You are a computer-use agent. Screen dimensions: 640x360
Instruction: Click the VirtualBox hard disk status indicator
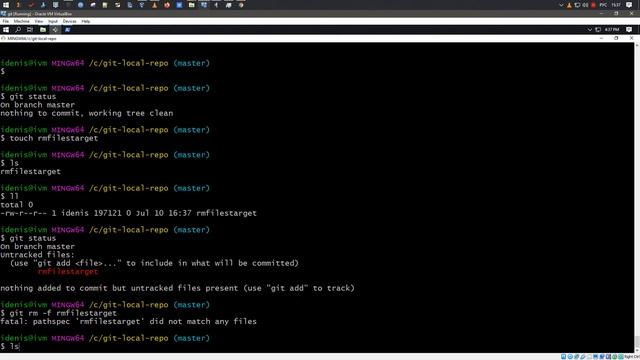[563, 357]
